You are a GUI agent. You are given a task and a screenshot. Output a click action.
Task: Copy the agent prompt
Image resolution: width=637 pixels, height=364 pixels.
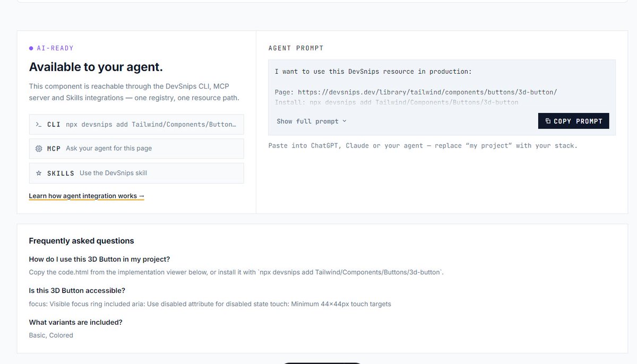coord(573,121)
